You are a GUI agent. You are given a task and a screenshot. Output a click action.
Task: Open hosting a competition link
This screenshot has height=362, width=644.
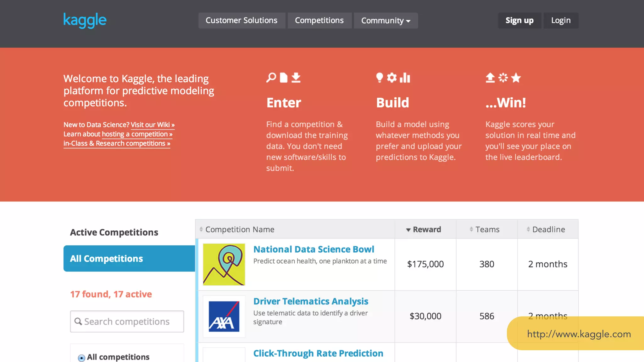click(137, 134)
